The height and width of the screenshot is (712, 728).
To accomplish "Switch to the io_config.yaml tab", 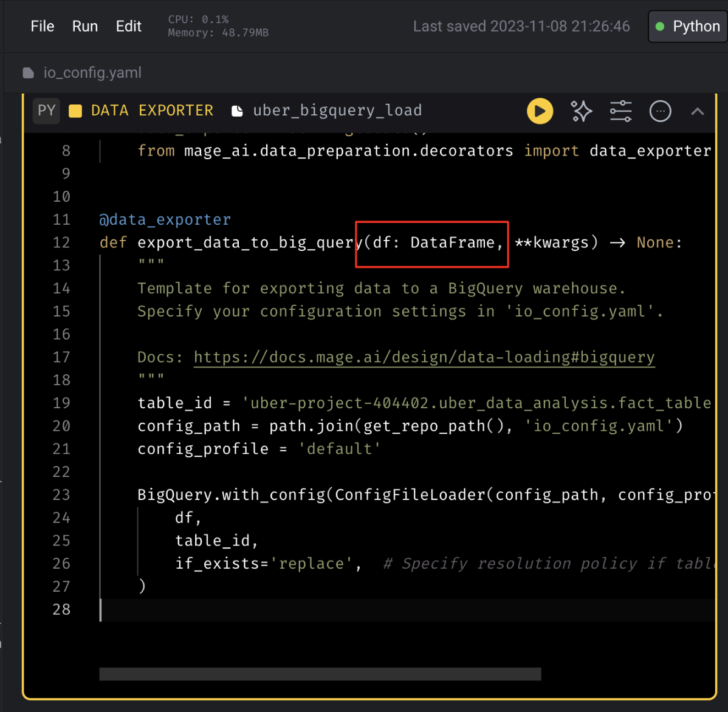I will (92, 73).
